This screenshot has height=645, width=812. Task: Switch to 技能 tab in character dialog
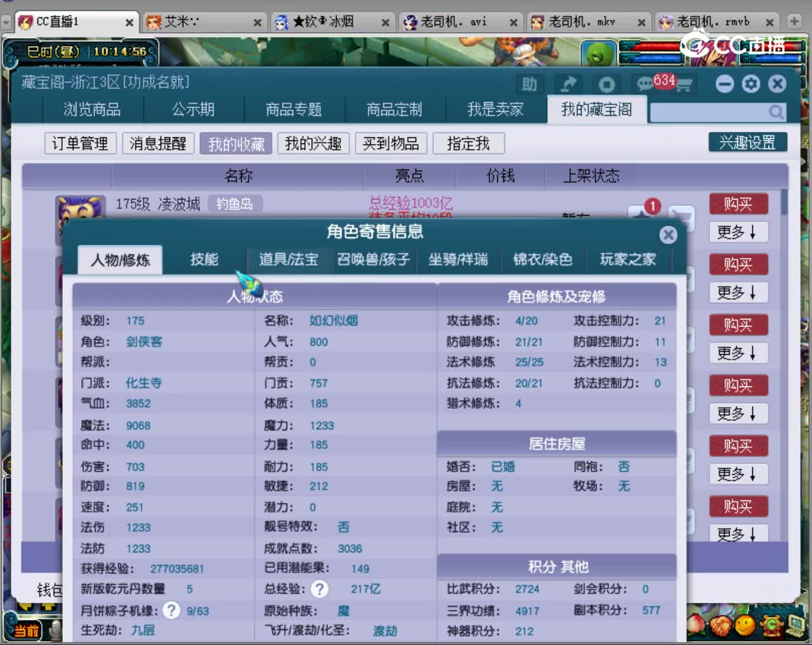coord(204,260)
